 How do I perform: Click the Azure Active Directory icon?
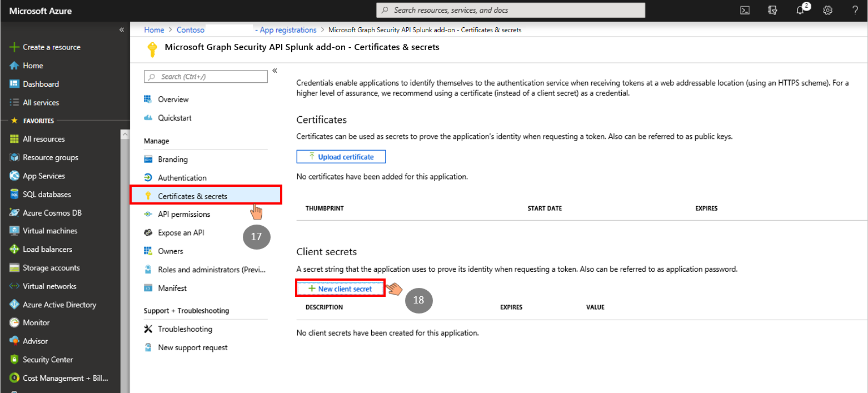pos(14,305)
